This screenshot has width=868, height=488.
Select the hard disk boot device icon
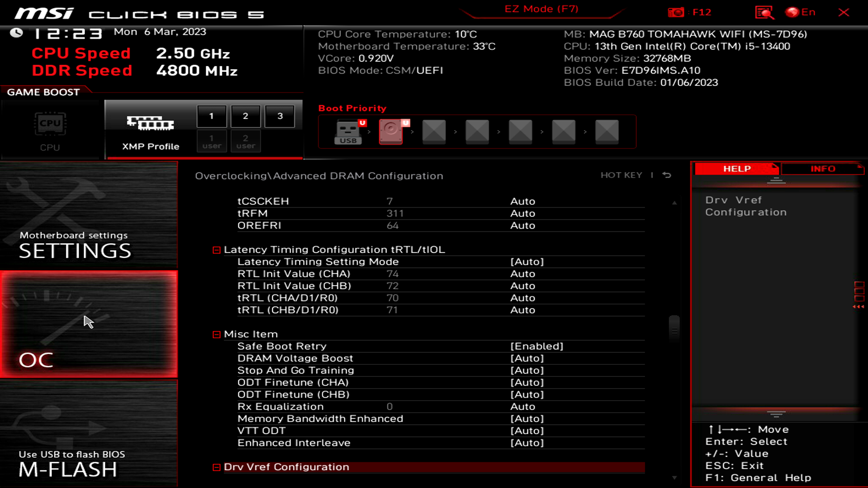[392, 131]
